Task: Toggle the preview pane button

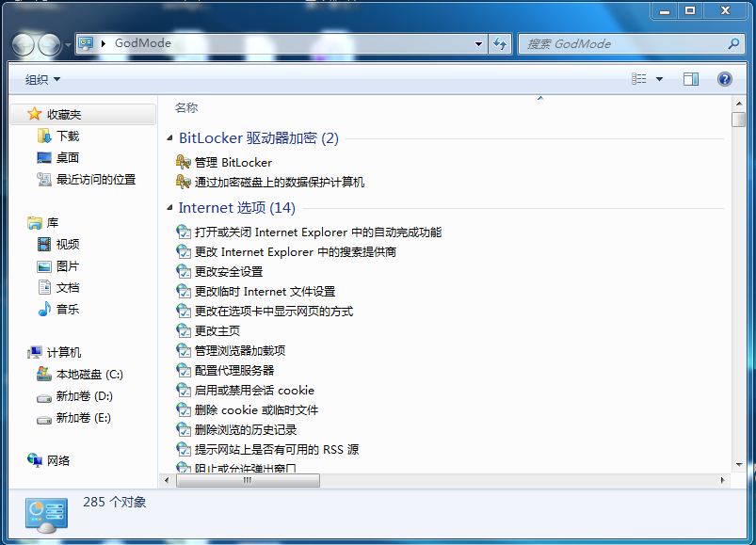Action: click(x=690, y=79)
